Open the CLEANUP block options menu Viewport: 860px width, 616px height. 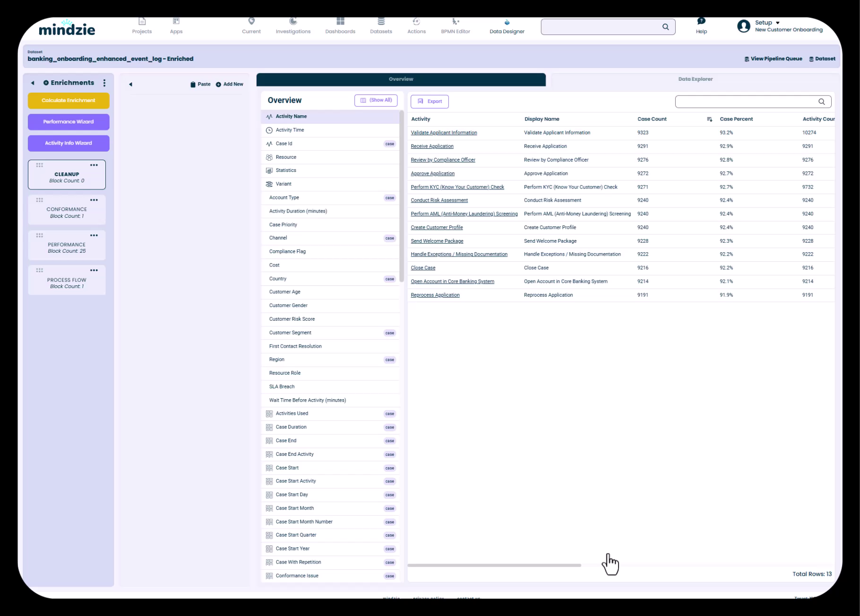pos(94,165)
